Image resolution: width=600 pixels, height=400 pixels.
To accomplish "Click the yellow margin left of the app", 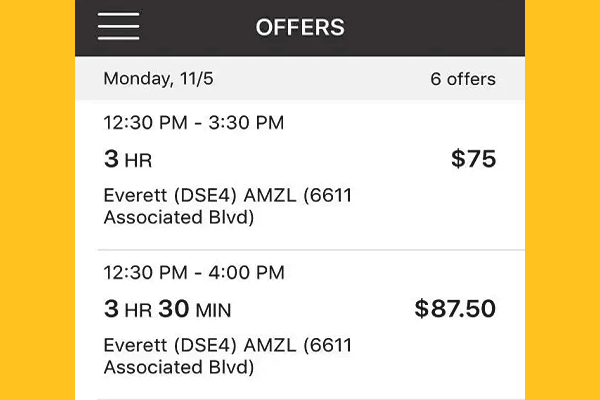I will [x=37, y=200].
